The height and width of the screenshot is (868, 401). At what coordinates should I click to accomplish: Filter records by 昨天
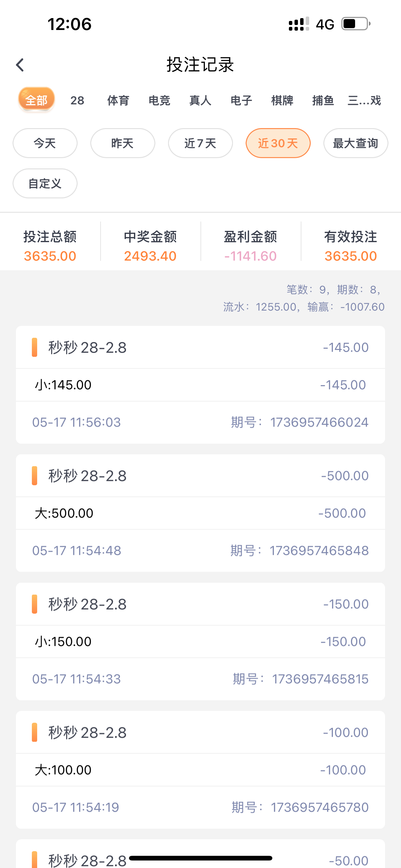(122, 143)
